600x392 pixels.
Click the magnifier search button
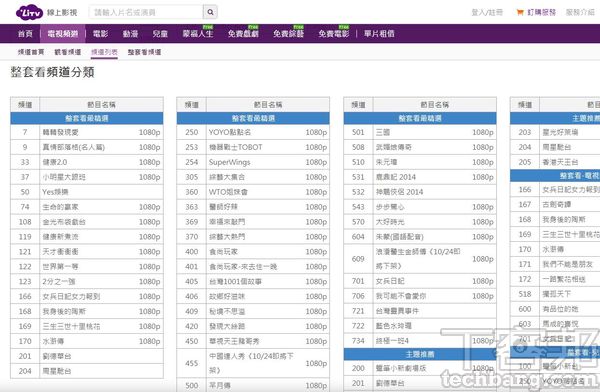point(210,12)
